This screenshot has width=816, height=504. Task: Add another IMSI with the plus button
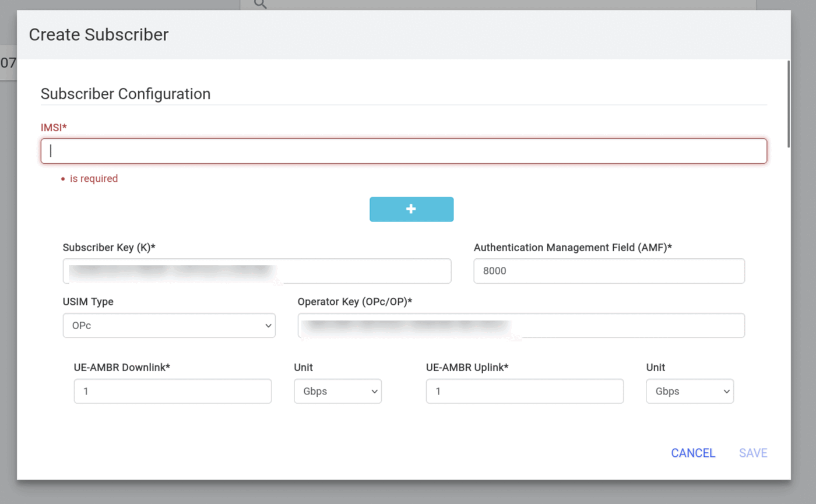pos(411,209)
